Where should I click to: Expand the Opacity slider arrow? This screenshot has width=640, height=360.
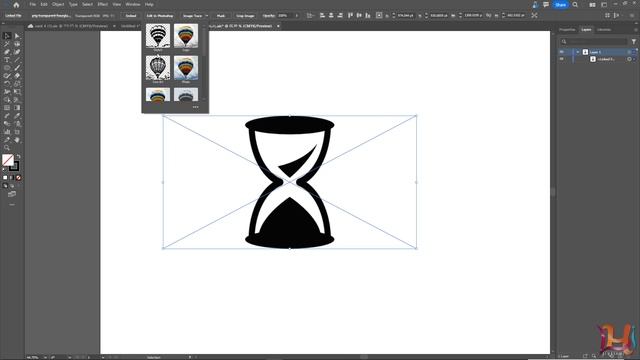click(x=296, y=16)
